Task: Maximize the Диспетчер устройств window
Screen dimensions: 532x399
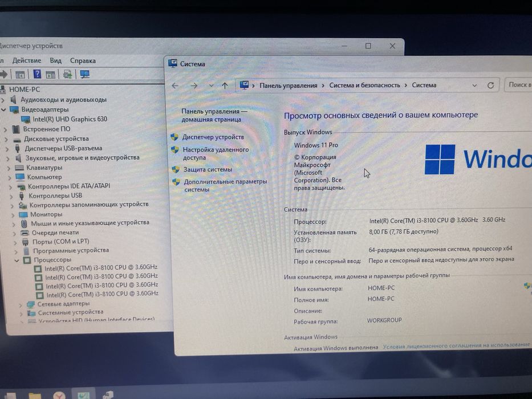Action: coord(368,46)
